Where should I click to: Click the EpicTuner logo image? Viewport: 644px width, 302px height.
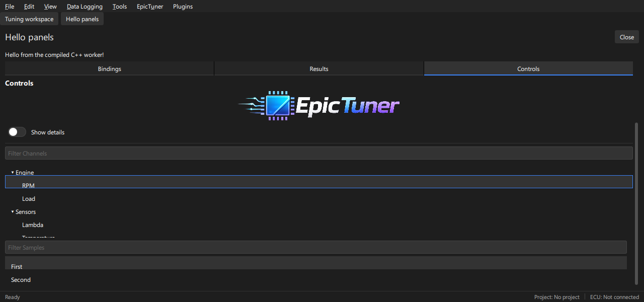(319, 106)
